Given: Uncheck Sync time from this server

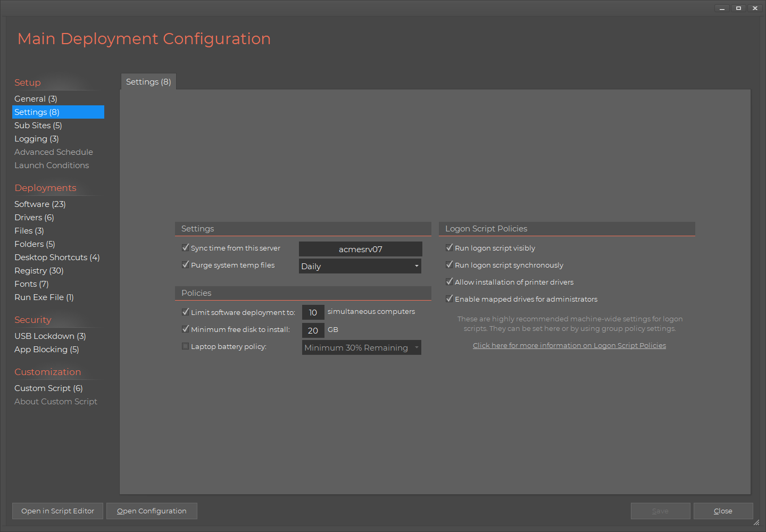Looking at the screenshot, I should tap(186, 248).
